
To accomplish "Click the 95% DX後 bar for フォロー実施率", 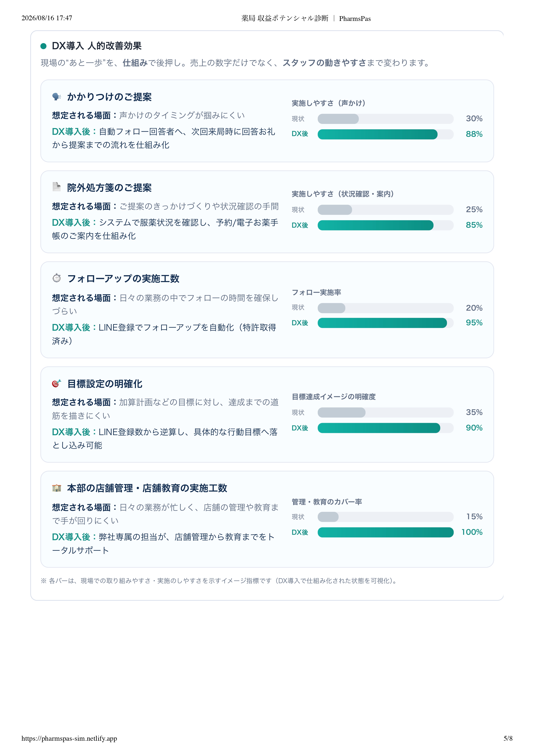I will (382, 323).
